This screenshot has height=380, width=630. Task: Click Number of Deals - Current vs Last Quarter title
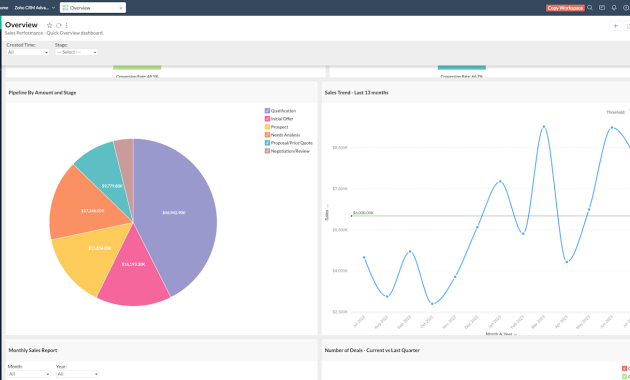point(372,350)
